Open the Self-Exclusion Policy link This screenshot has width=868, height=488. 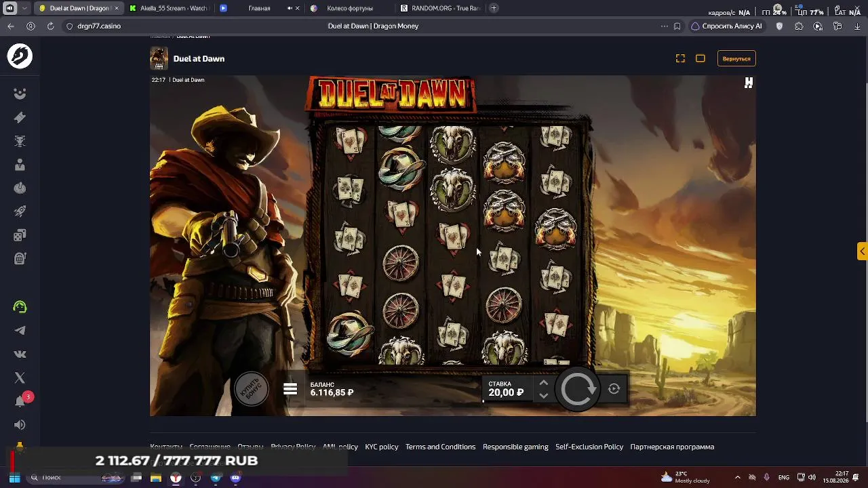pos(589,447)
